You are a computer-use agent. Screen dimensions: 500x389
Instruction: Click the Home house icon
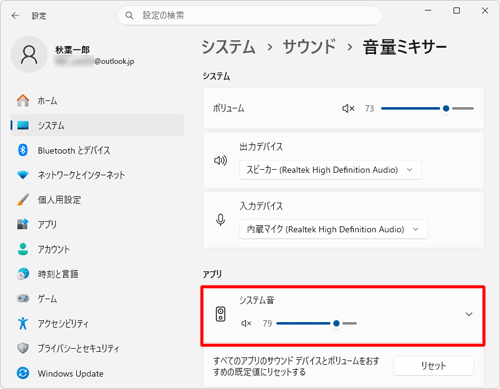point(23,100)
